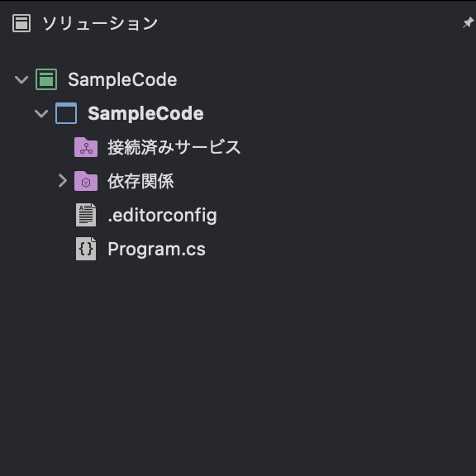
Task: Click empty panel area below Program.cs
Action: tap(238, 364)
